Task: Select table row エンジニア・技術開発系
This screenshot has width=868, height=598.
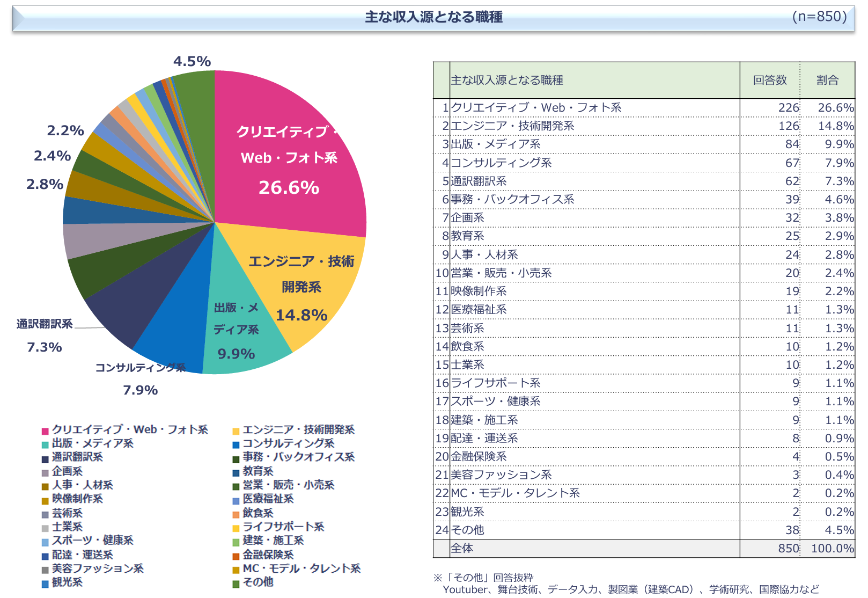Action: coord(644,126)
